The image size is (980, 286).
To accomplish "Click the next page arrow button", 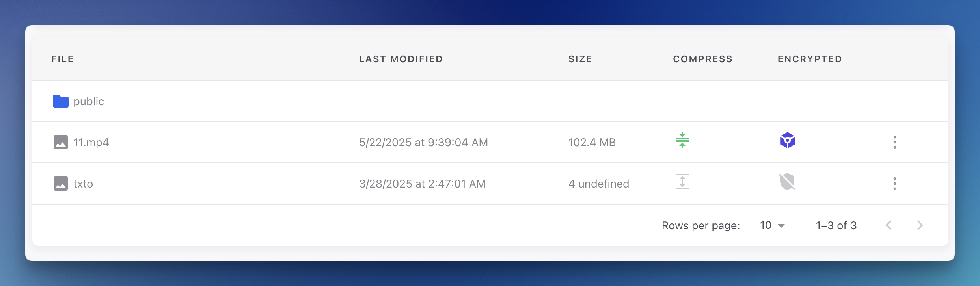I will [x=920, y=225].
